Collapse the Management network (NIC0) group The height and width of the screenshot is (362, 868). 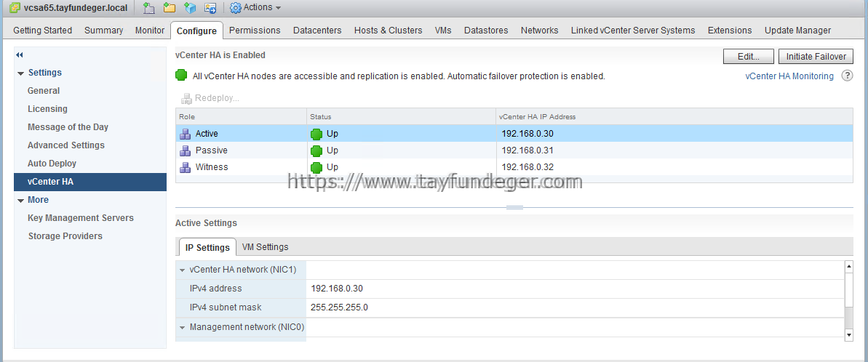tap(182, 327)
